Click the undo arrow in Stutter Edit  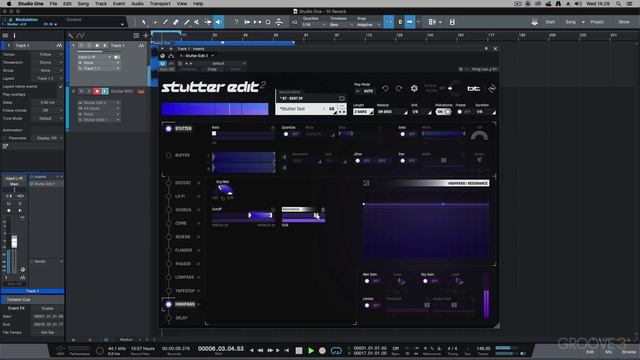pos(385,88)
